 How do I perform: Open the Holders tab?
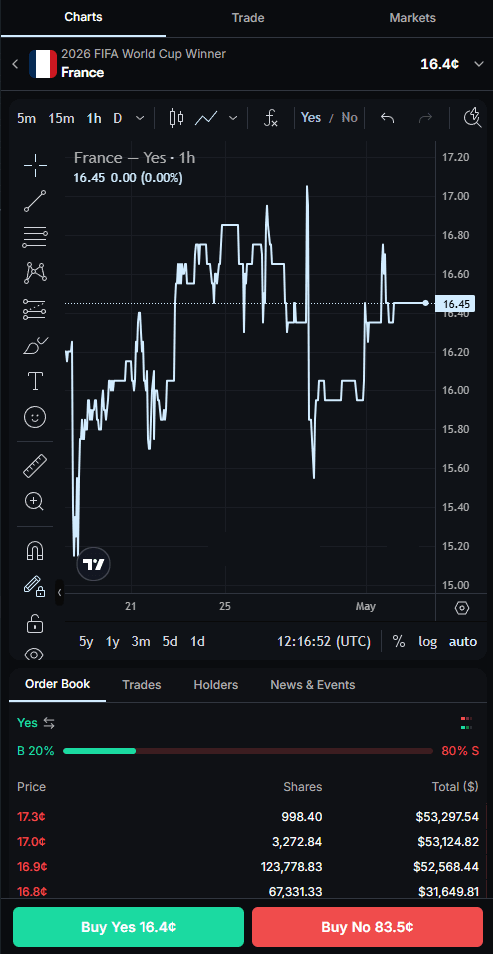(215, 684)
